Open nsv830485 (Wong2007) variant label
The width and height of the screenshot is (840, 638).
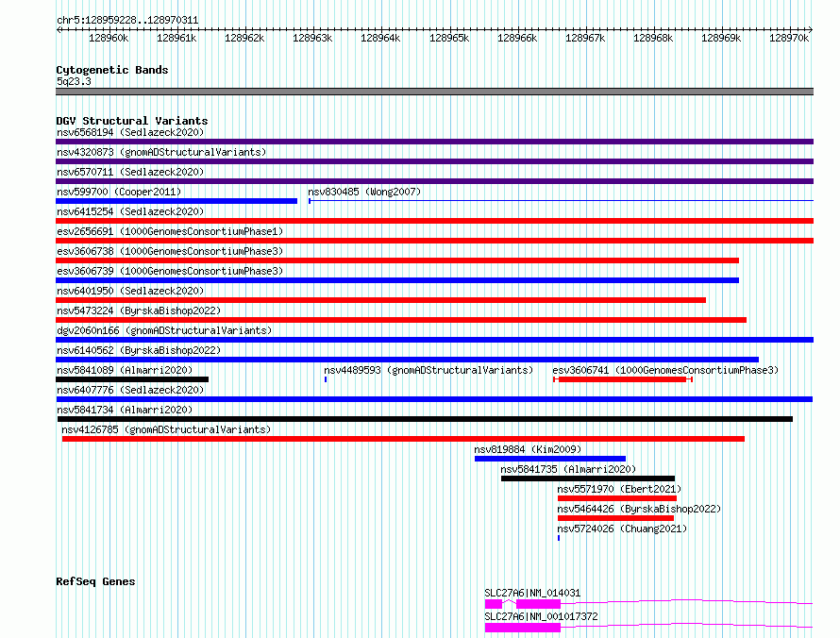pos(364,192)
